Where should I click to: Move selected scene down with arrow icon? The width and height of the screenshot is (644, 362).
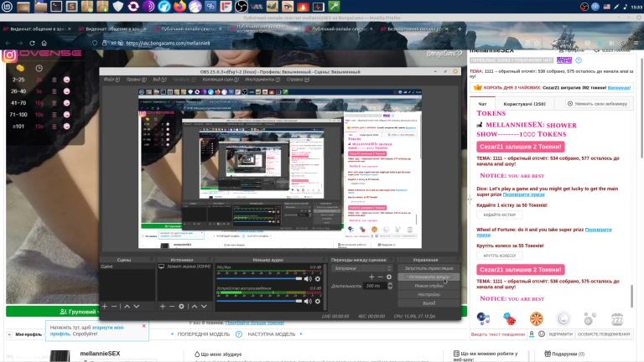pos(137,306)
